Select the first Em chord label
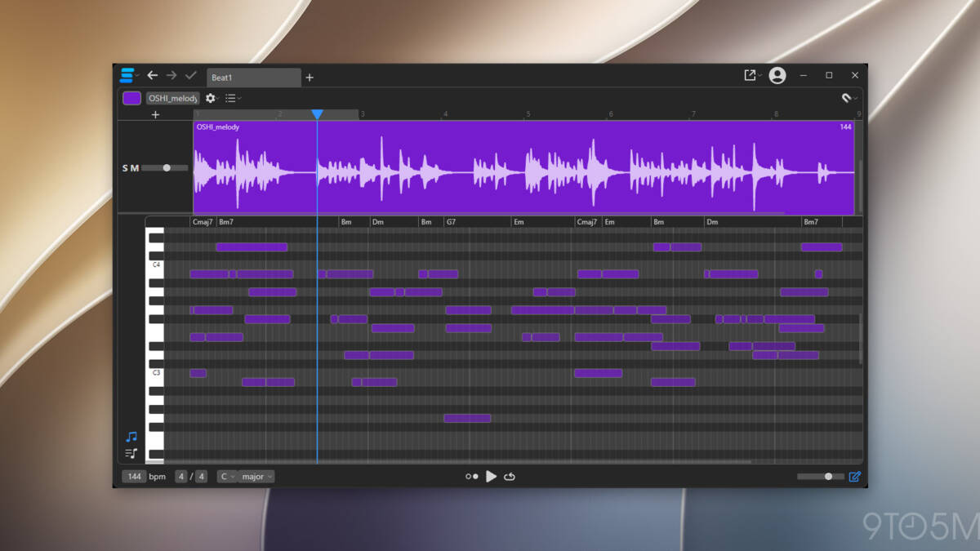This screenshot has width=980, height=551. tap(519, 222)
